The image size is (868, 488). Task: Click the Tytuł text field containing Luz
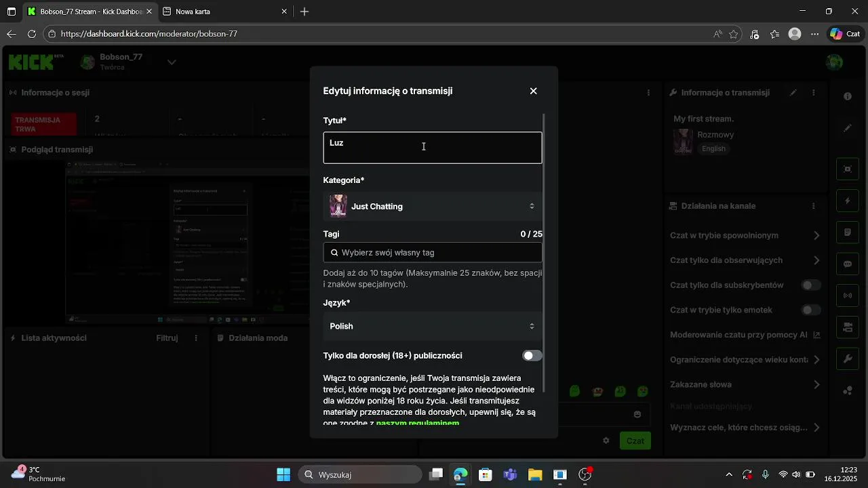(433, 148)
